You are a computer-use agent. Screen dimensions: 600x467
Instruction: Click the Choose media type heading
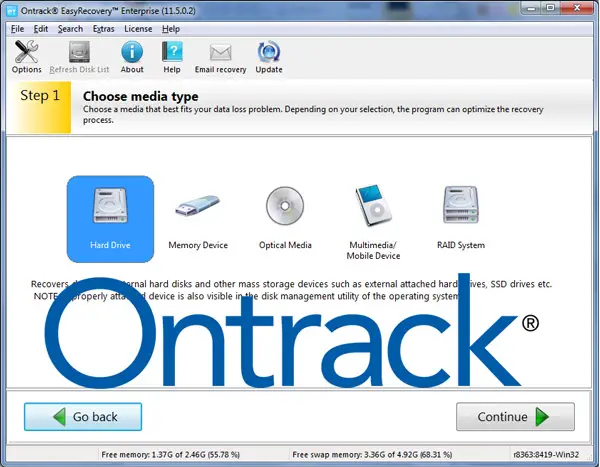[140, 96]
